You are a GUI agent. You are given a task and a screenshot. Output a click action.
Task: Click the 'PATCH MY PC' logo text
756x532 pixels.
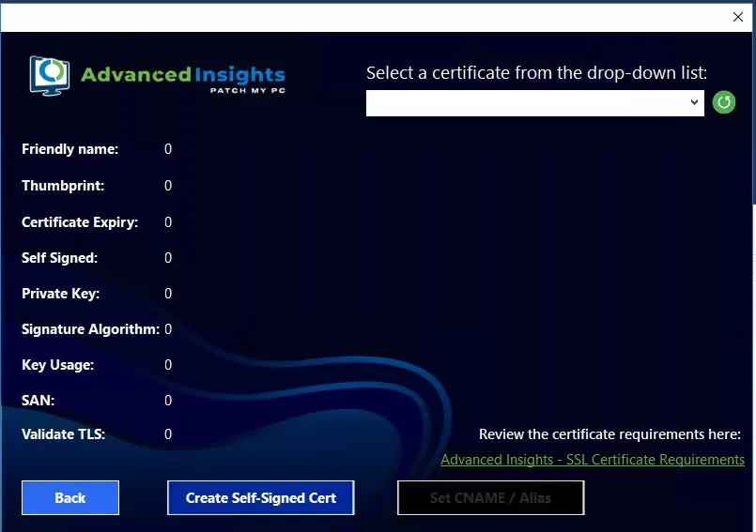(x=248, y=90)
